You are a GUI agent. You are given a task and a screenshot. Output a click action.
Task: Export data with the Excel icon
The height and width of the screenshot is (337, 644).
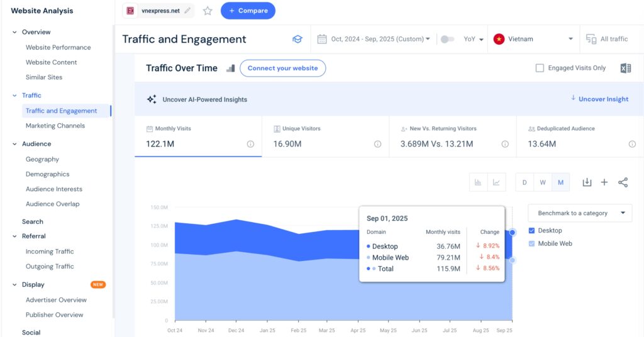tap(625, 68)
